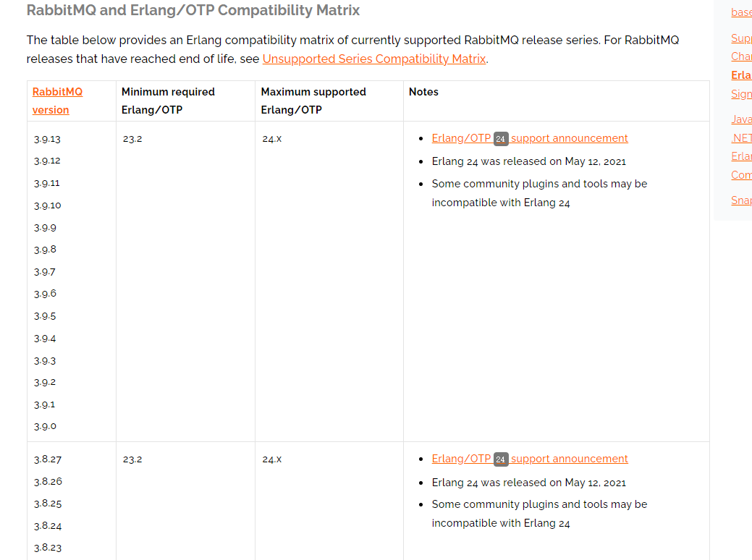The width and height of the screenshot is (752, 560).
Task: Open the Erlang/OTP support announcement in 3.8 row
Action: pos(530,459)
